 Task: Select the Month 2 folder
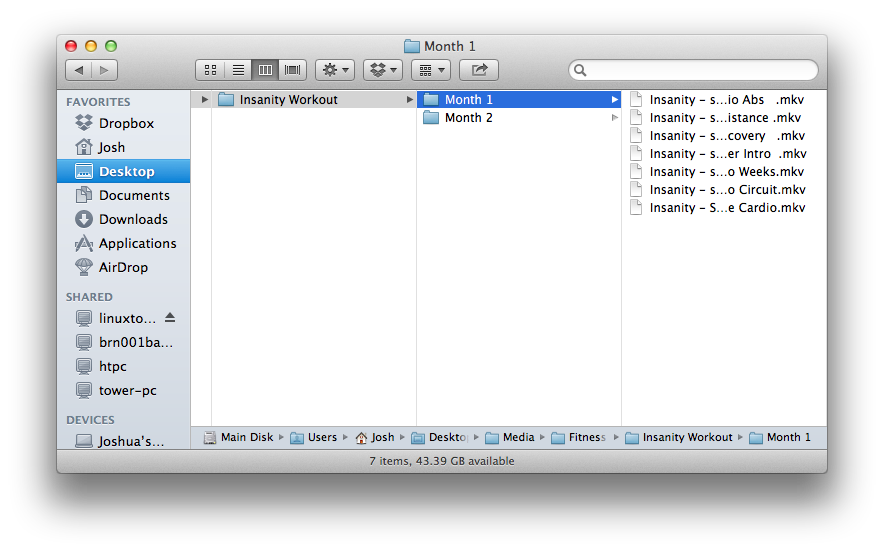519,118
